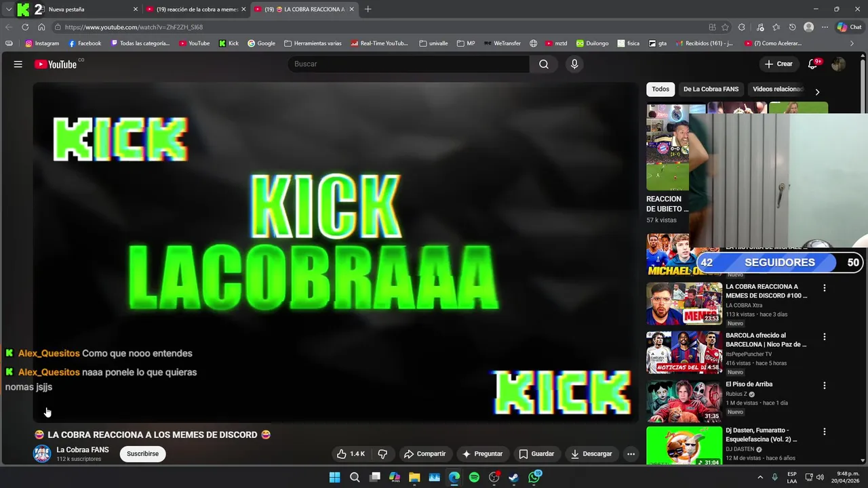Screen dimensions: 868x488
Task: Open options for Dj Dasten video
Action: [x=825, y=432]
